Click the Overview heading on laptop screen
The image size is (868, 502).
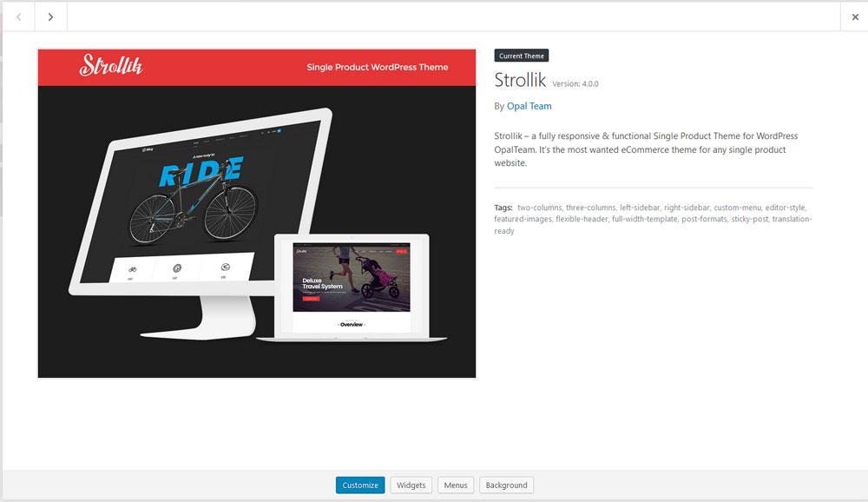click(x=351, y=324)
